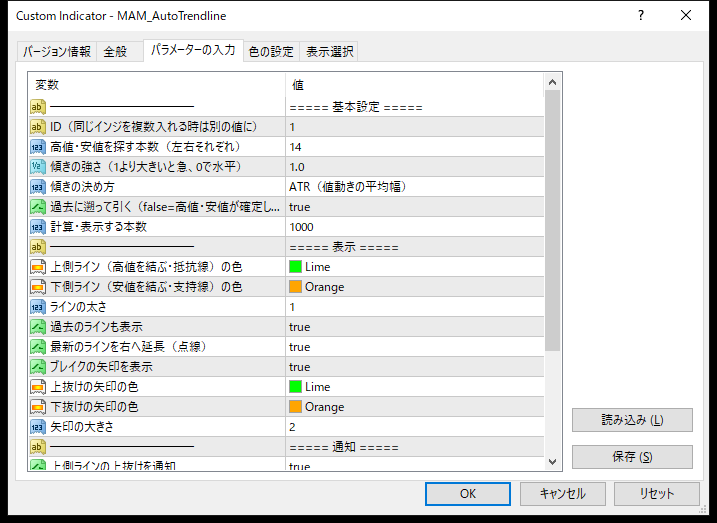This screenshot has height=523, width=717.
Task: Open 上抜けの矢印の色 Lime value dropdown
Action: [x=415, y=387]
